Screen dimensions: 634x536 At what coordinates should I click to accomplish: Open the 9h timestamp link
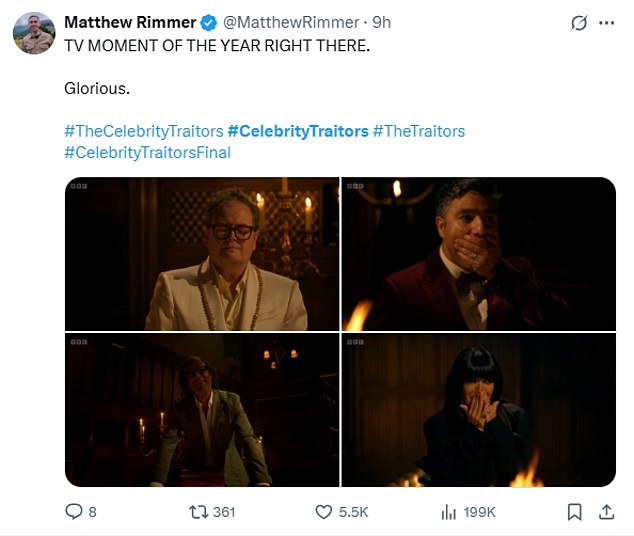[x=381, y=22]
